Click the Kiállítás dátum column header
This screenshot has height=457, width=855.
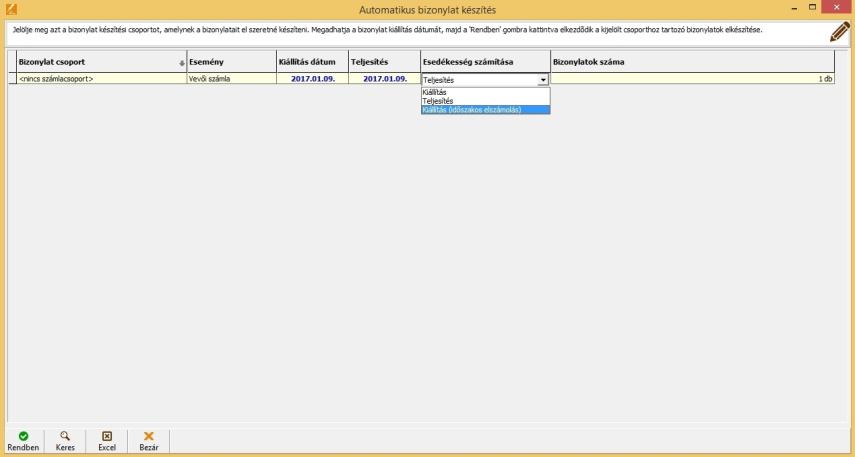pyautogui.click(x=312, y=62)
